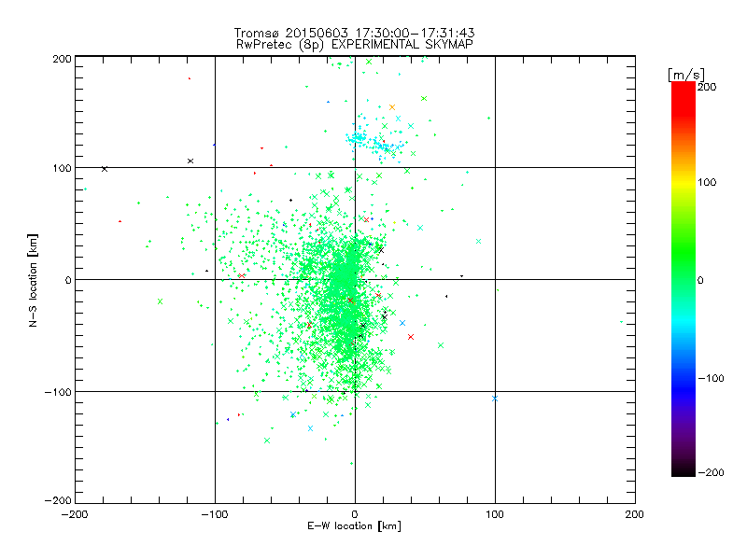Screen dimensions: 747x560
Task: Click the yellow band of the colorbar near 100
Action: pos(684,182)
